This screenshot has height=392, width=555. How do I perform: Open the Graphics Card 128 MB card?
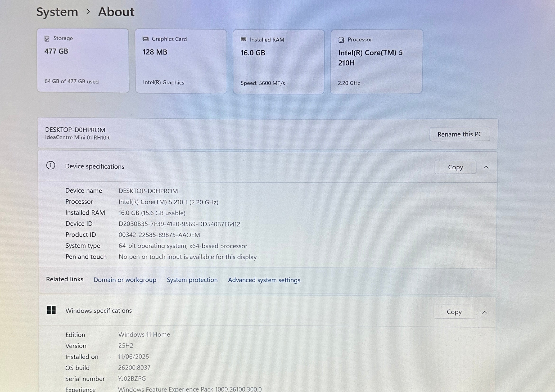(x=181, y=61)
